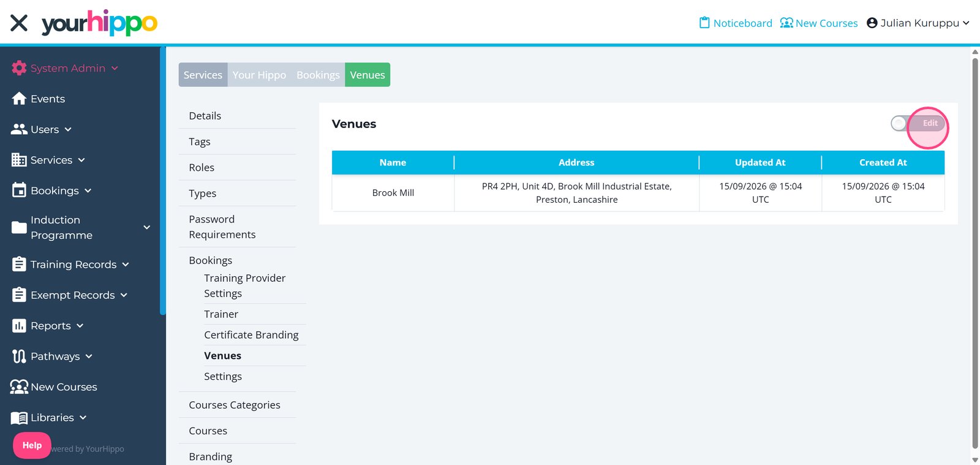The width and height of the screenshot is (980, 465).
Task: Open the Training Provider Settings item
Action: [x=244, y=285]
